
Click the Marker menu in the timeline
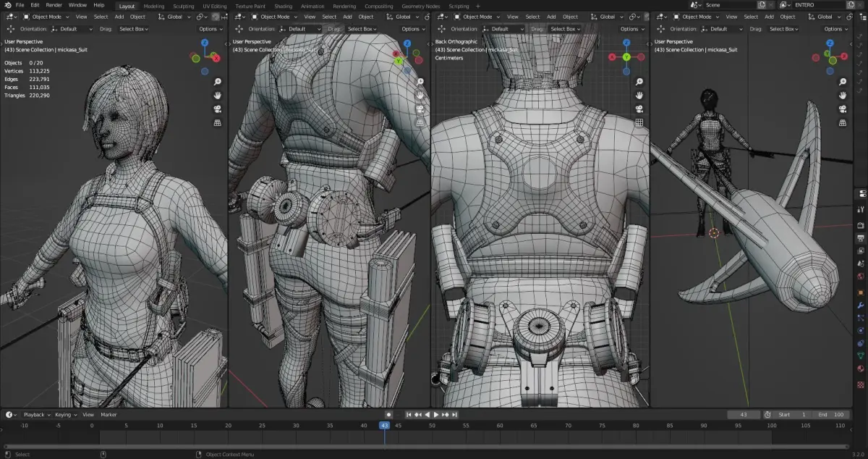(x=109, y=414)
